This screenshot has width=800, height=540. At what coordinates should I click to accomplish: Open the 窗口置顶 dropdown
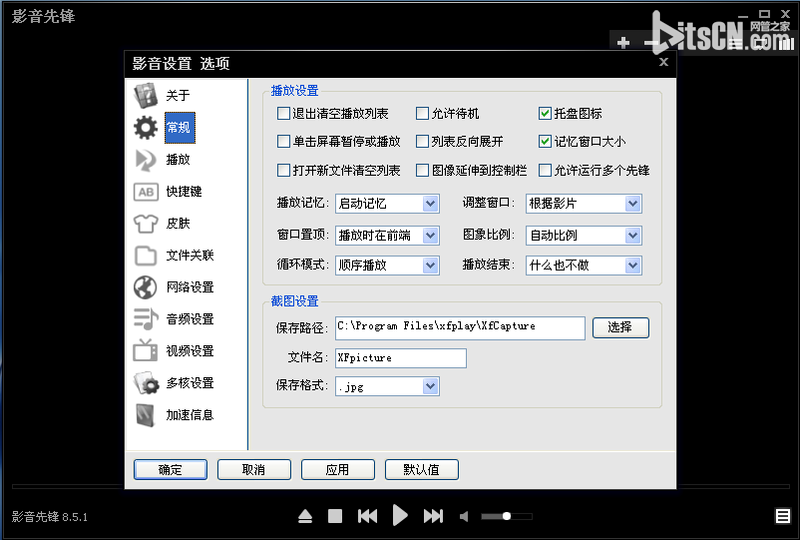click(387, 235)
